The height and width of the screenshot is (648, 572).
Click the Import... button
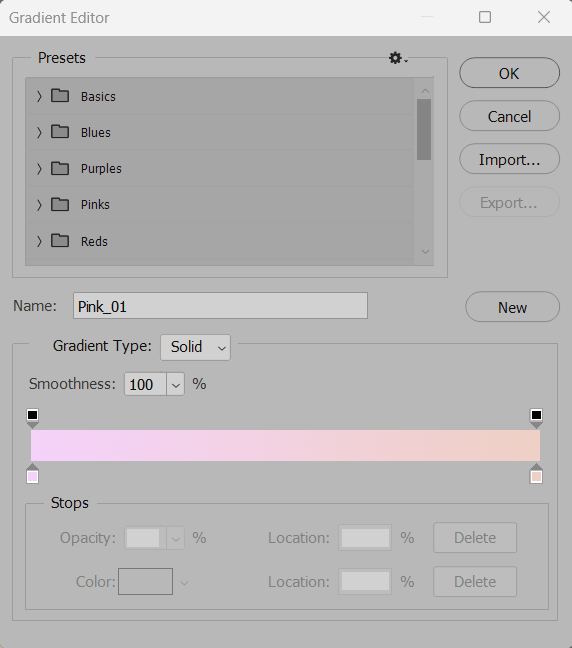509,159
